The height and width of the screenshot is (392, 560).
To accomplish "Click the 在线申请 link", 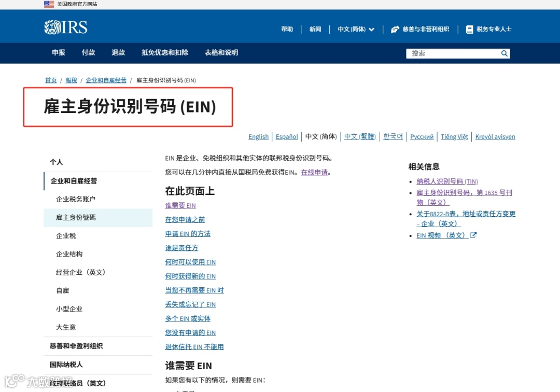I will pyautogui.click(x=314, y=173).
